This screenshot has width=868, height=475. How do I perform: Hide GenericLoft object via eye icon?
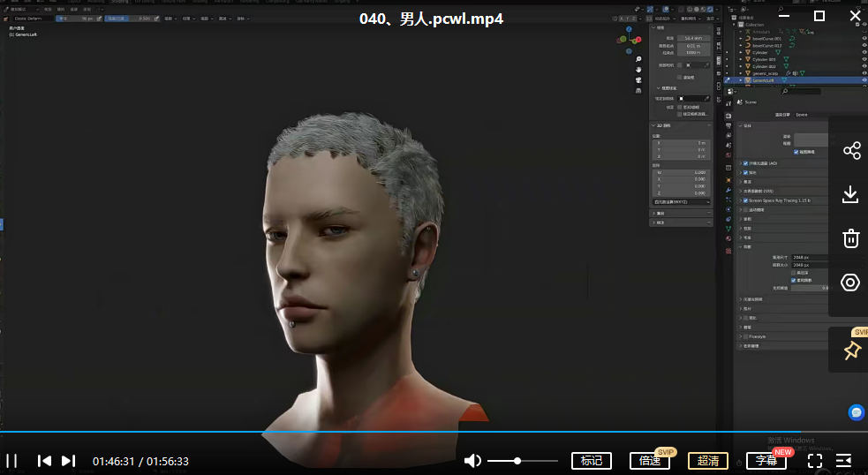(x=864, y=80)
